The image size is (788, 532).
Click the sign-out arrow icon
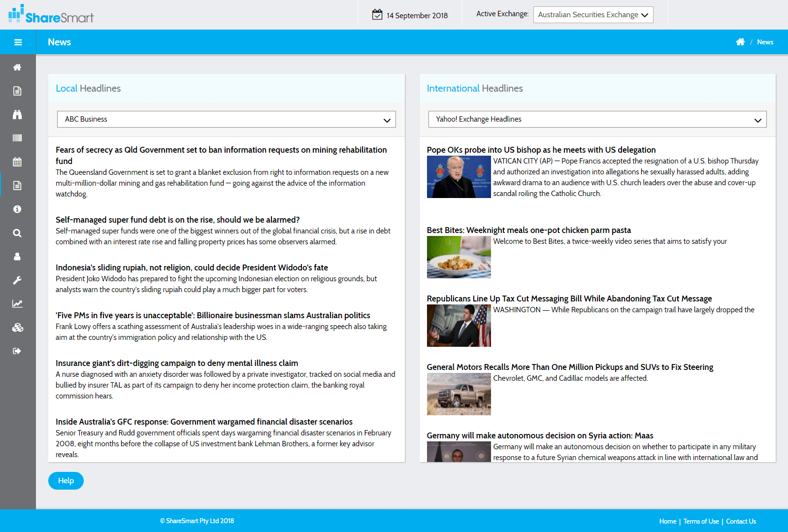[17, 351]
